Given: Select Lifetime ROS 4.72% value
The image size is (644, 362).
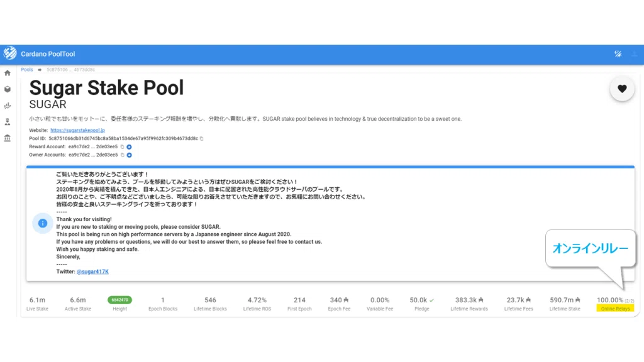Looking at the screenshot, I should (x=257, y=300).
